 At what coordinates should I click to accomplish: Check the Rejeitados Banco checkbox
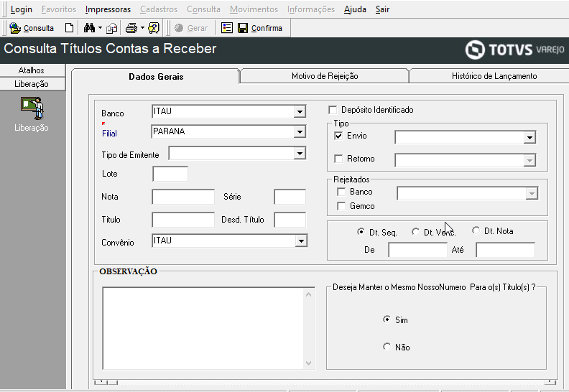pos(341,192)
